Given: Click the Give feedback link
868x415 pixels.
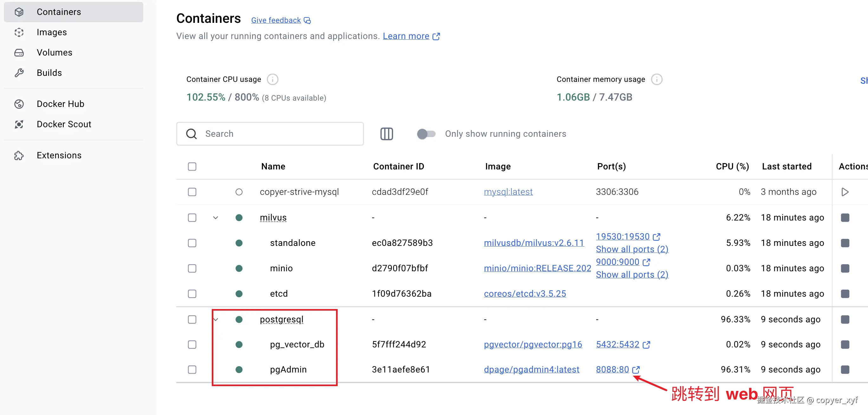Looking at the screenshot, I should [x=281, y=20].
